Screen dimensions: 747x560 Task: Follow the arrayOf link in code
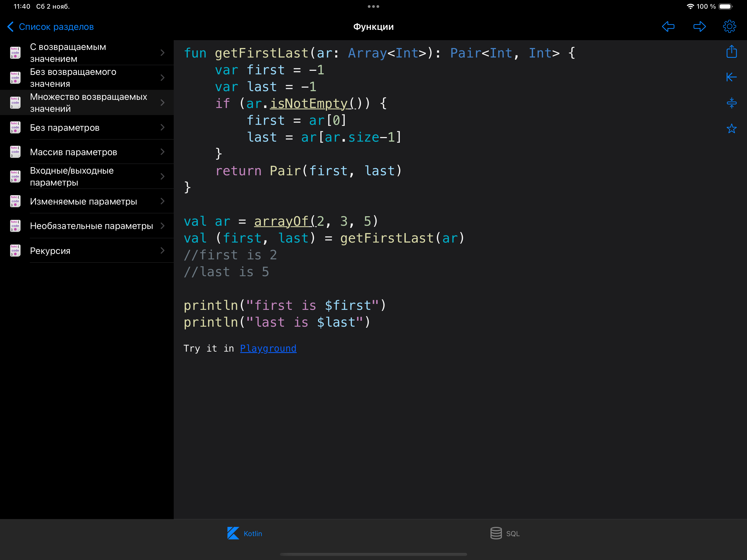[285, 221]
